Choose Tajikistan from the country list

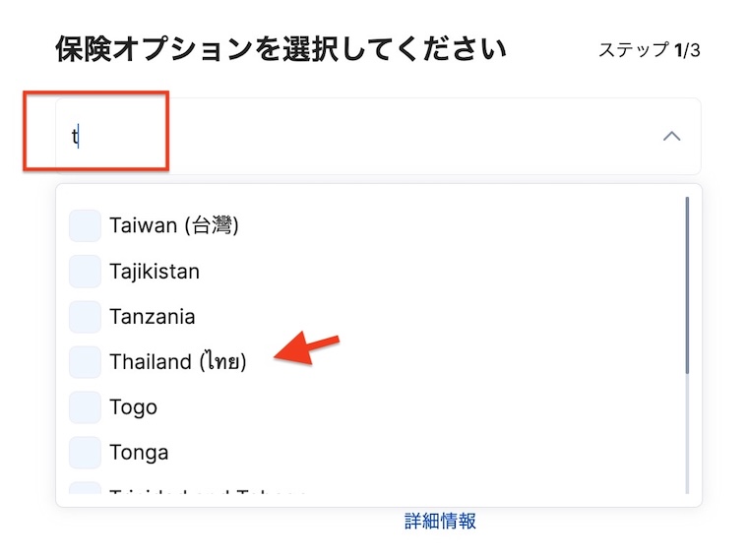tap(155, 271)
